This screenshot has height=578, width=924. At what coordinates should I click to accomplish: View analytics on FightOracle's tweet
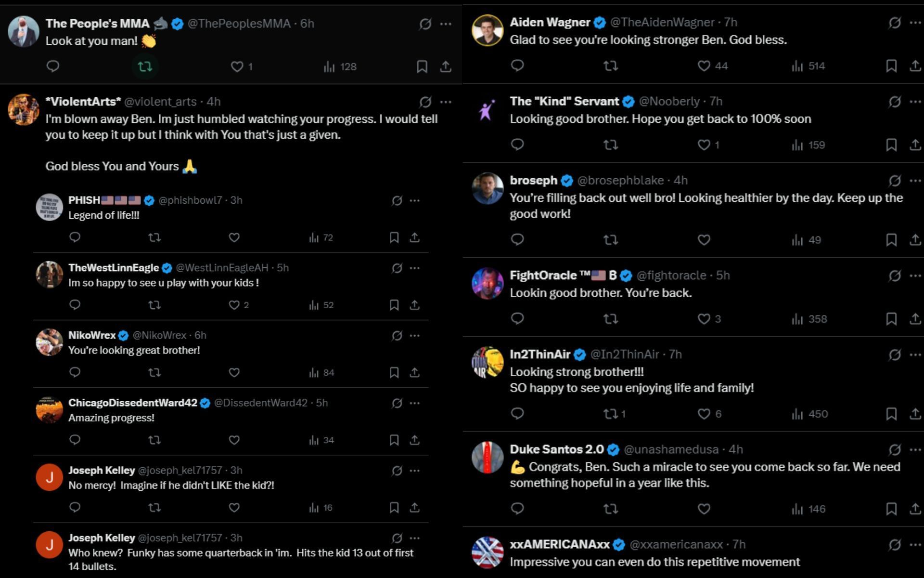point(809,319)
